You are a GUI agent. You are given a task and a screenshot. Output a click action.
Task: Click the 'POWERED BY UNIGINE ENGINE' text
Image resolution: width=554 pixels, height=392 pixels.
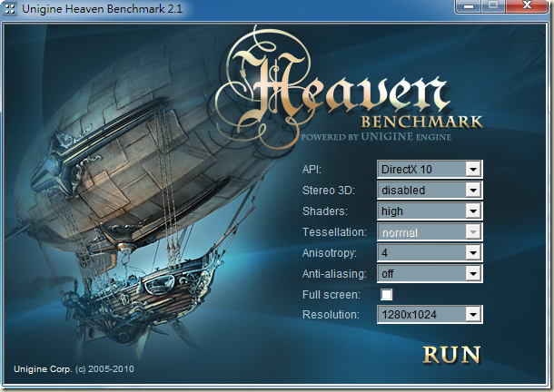pos(376,137)
